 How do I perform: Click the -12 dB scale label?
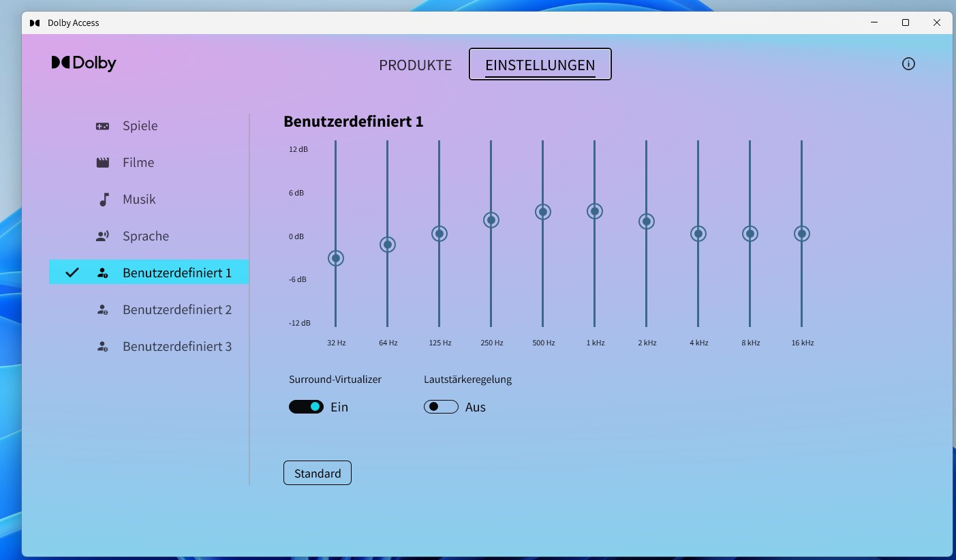click(300, 323)
